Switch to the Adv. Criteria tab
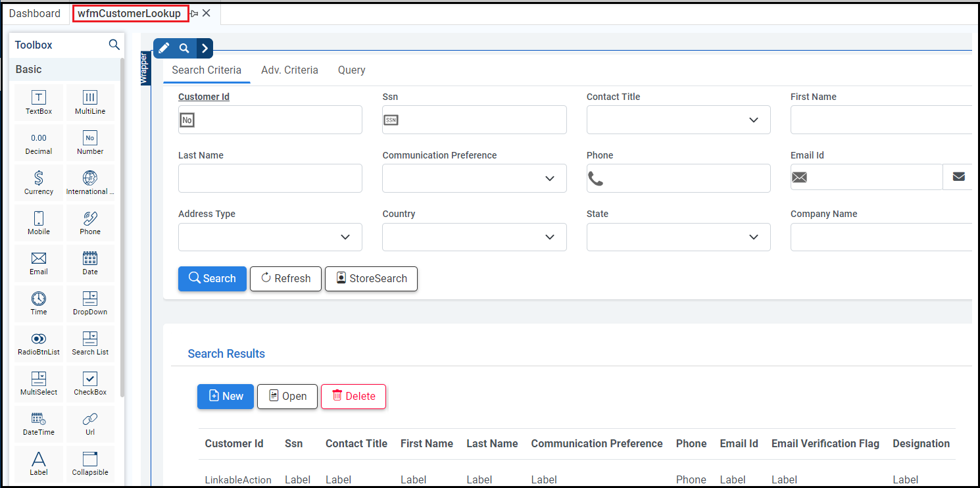 (x=289, y=70)
